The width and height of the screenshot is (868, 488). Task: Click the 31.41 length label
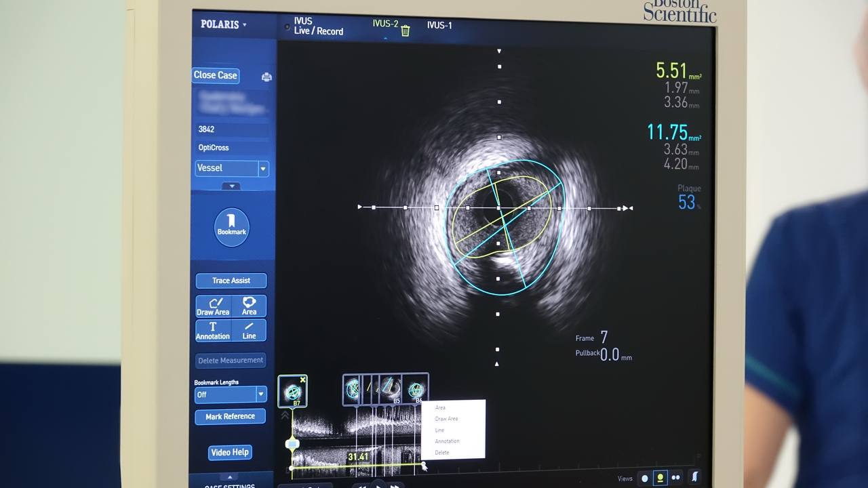click(358, 457)
